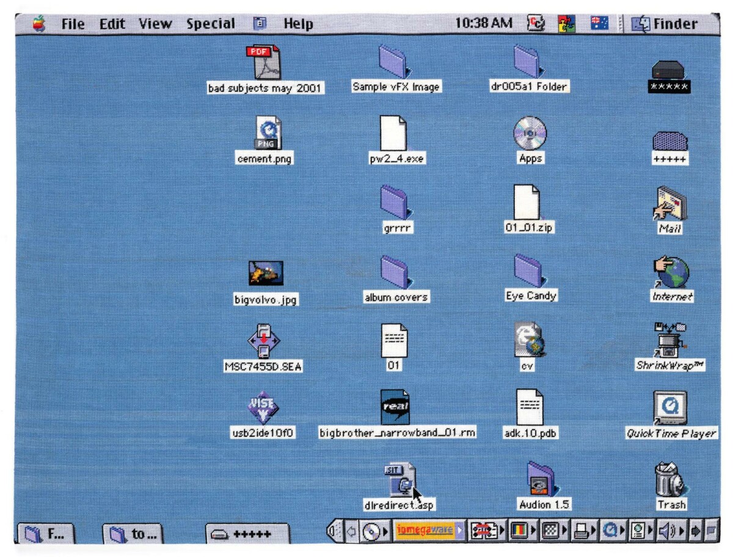
Task: Select the dlredirect.asp StuffIt file
Action: coord(402,480)
